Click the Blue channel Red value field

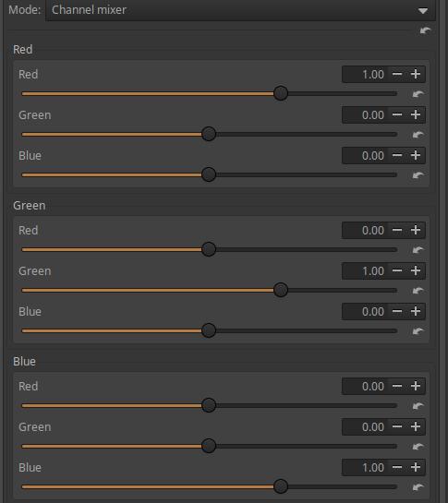(x=365, y=386)
